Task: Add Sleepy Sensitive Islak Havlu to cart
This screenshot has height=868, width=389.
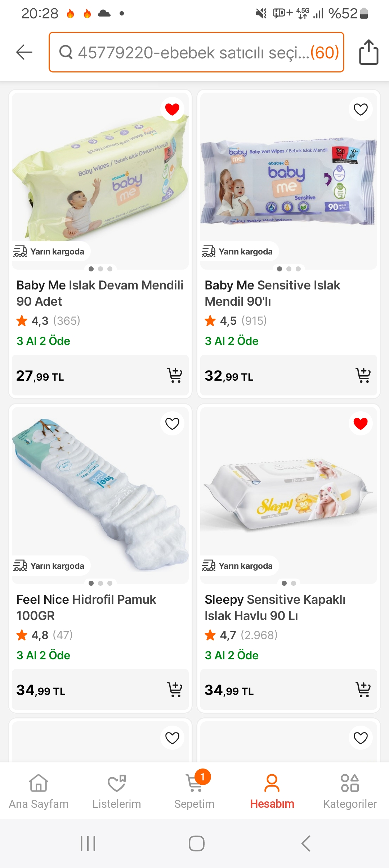Action: (363, 690)
